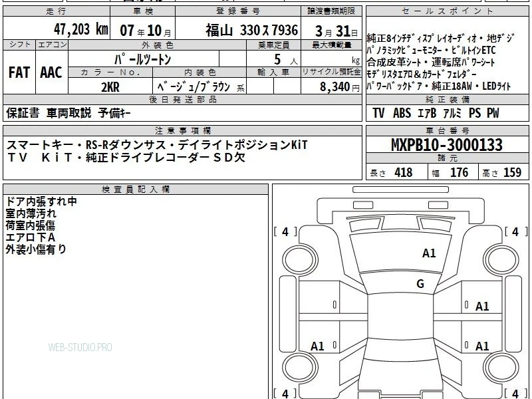
Task: Click registration number 福山 330ス7936
Action: click(x=251, y=31)
